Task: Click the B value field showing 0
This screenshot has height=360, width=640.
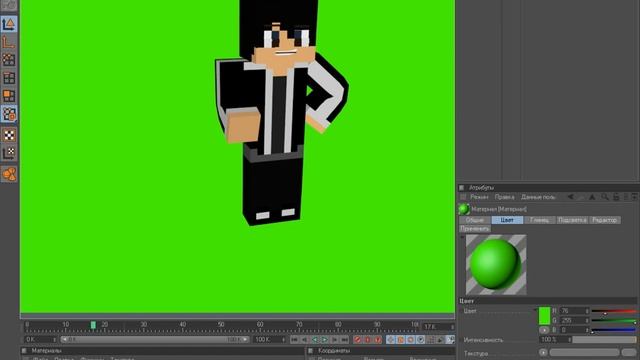Action: click(x=573, y=330)
